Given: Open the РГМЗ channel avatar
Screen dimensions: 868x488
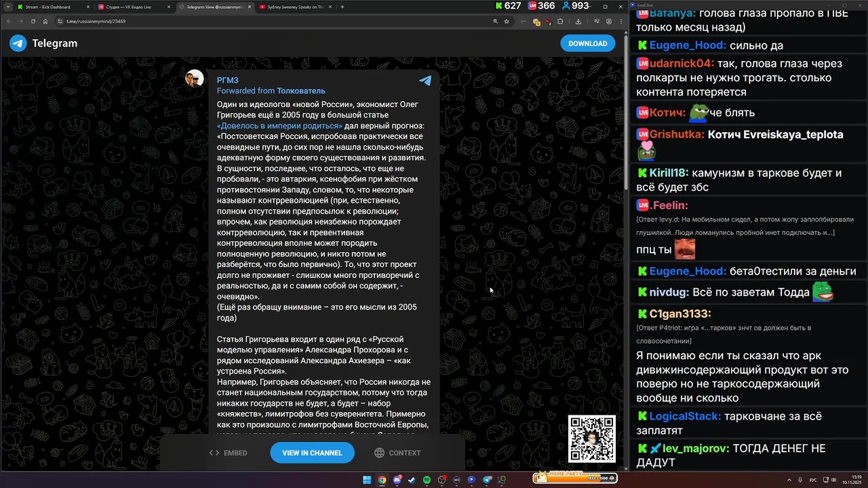Looking at the screenshot, I should tap(195, 78).
